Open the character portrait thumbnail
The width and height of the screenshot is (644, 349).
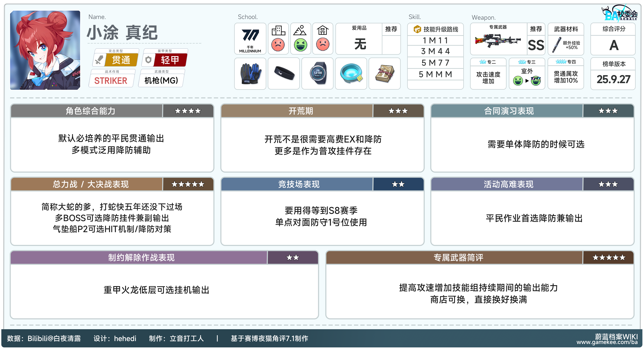(45, 50)
